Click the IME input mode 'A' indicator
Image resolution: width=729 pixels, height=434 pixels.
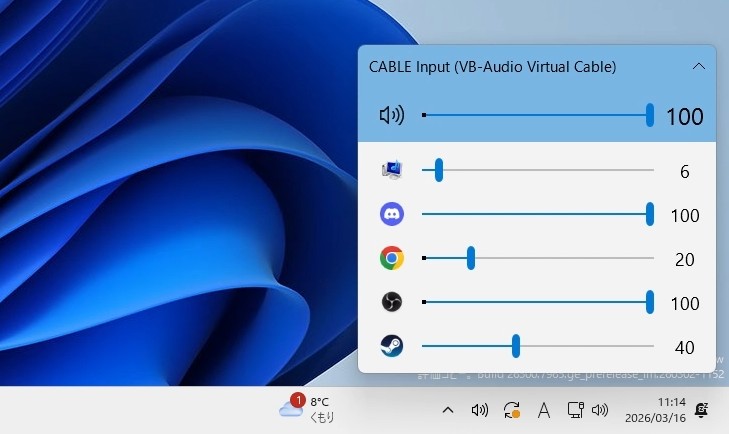point(544,410)
